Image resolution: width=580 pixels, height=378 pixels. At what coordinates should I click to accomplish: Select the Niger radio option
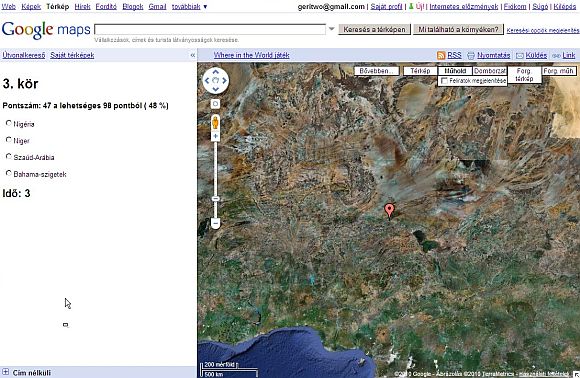tap(9, 139)
